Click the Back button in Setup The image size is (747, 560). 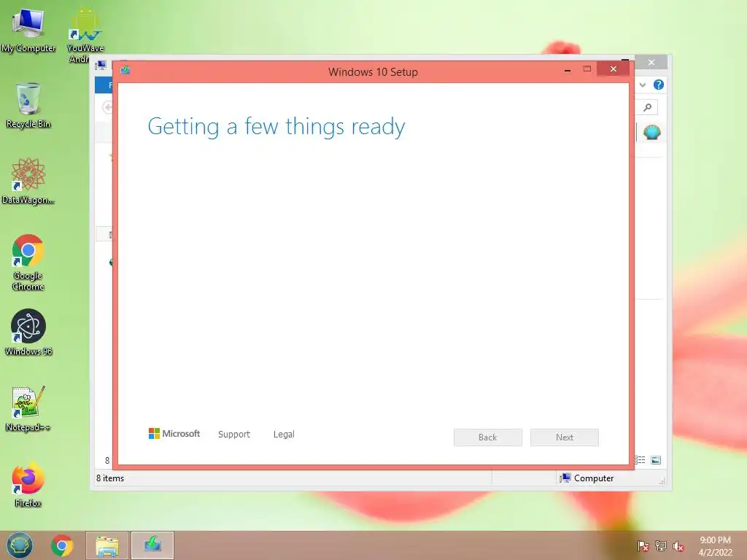pos(488,437)
